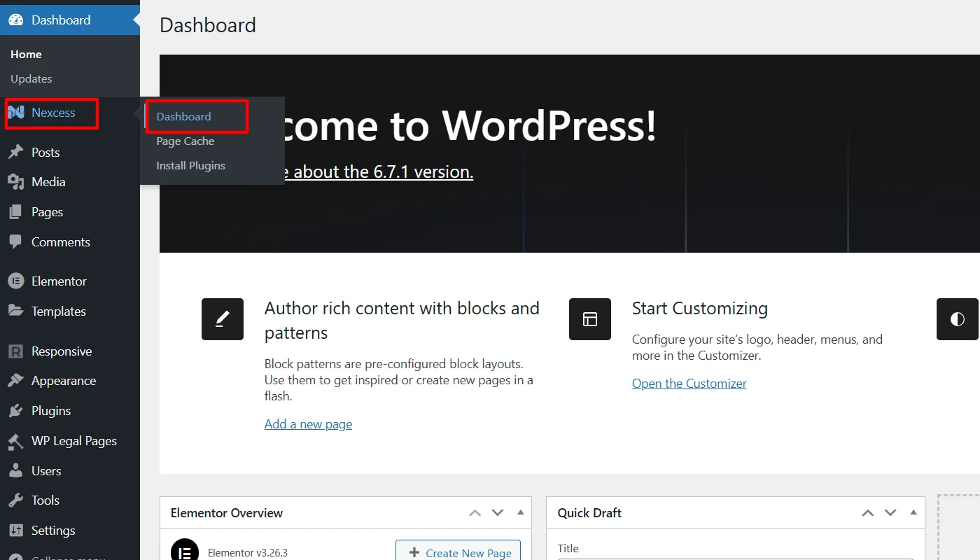
Task: Click the 6.7.1 version link
Action: [x=379, y=171]
